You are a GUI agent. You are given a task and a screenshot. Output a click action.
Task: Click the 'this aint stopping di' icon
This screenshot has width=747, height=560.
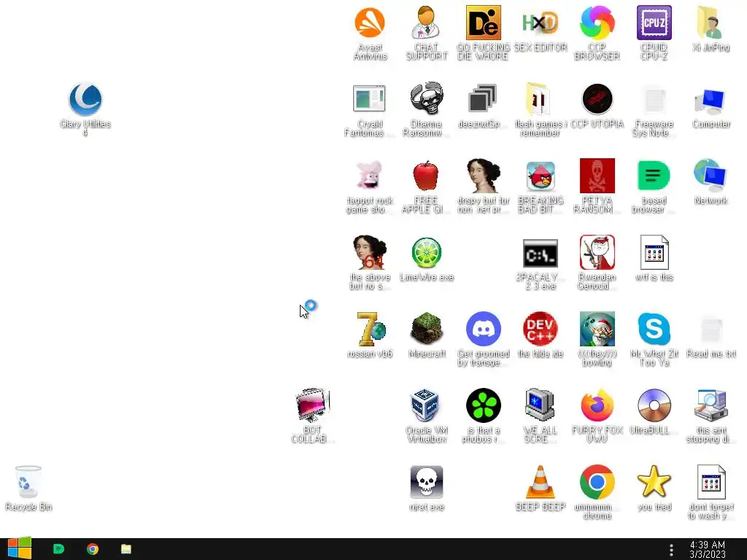click(x=711, y=405)
